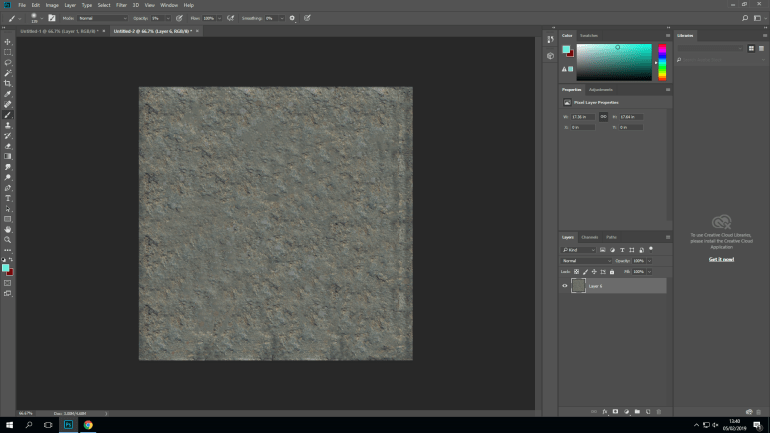Click the hue slider strip in Color panel
770x433 pixels.
coord(662,62)
